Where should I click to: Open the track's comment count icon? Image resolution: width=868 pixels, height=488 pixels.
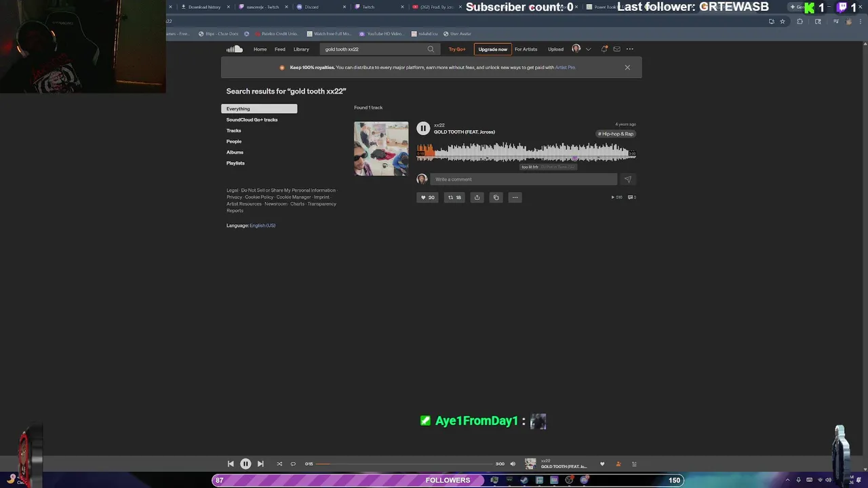click(632, 197)
